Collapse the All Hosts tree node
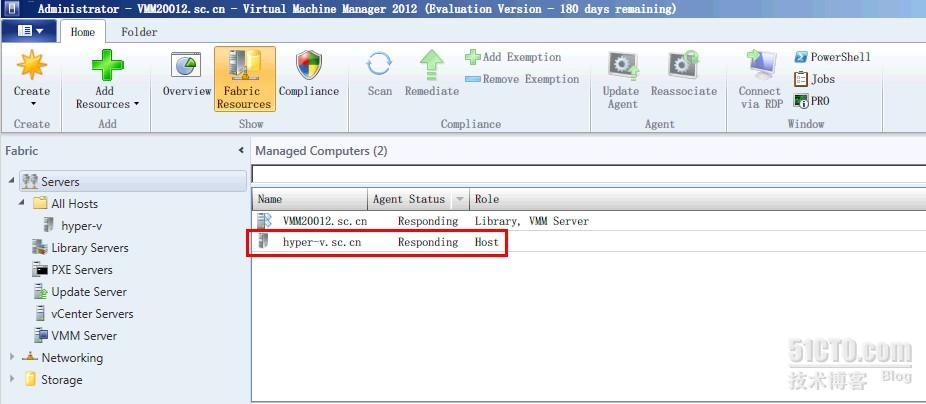 21,203
